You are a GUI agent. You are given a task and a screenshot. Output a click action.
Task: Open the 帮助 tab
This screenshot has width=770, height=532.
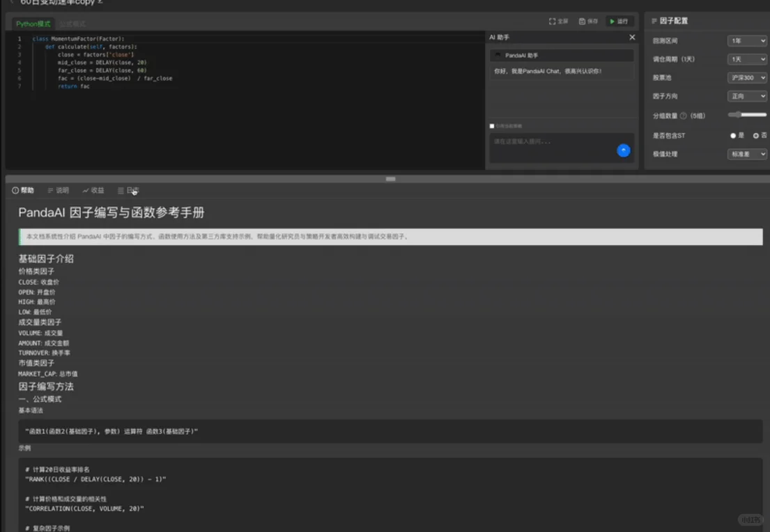[x=23, y=190]
